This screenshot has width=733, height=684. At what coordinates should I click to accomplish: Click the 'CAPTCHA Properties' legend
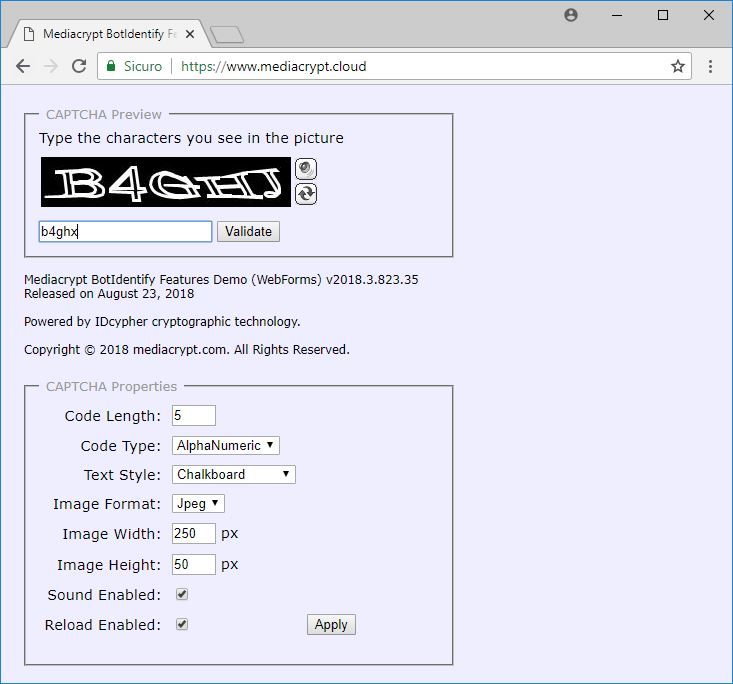pyautogui.click(x=111, y=386)
